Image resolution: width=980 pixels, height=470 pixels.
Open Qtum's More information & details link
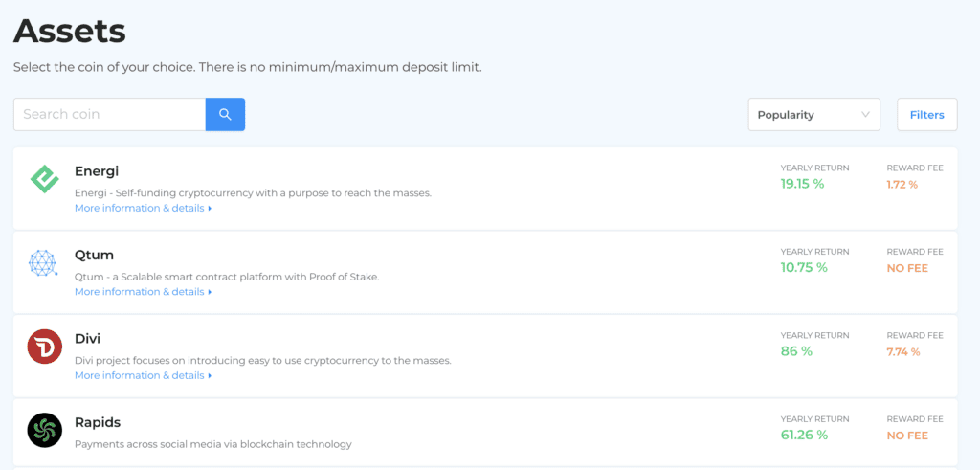(144, 292)
